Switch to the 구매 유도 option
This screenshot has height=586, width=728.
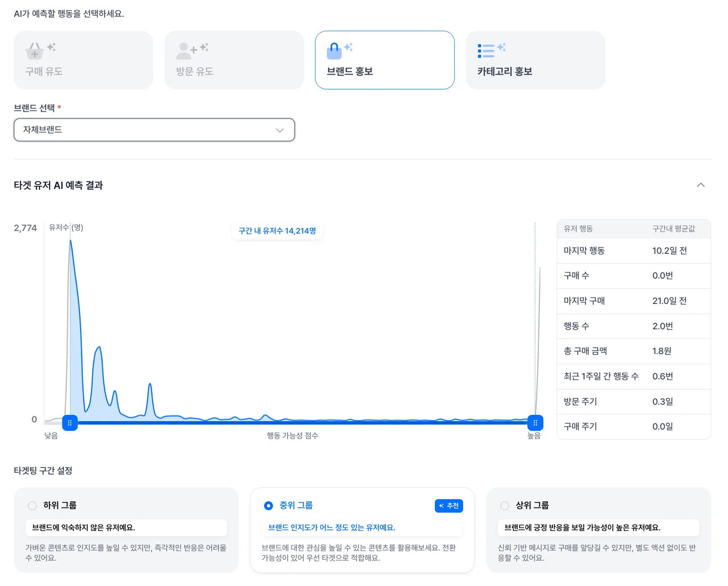coord(83,60)
